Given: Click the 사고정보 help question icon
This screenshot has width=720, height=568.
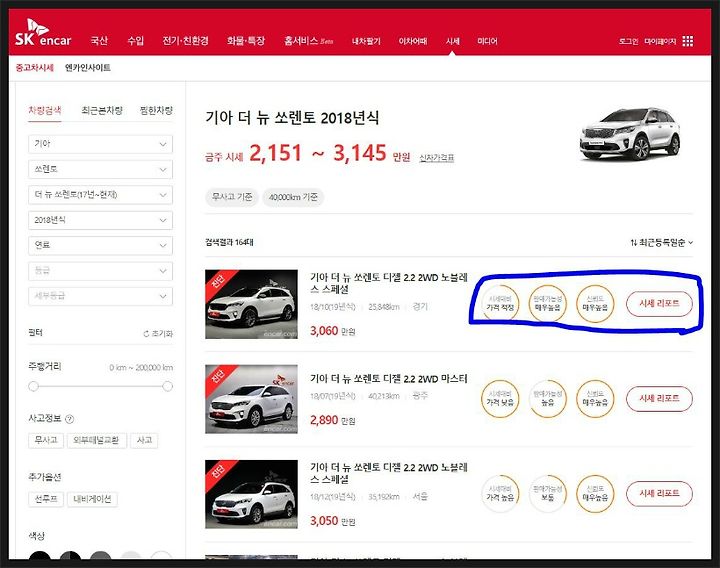Looking at the screenshot, I should [x=70, y=419].
